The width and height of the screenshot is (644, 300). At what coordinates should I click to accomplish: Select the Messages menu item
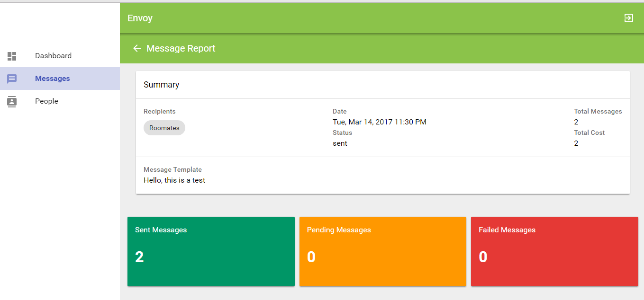(x=52, y=79)
